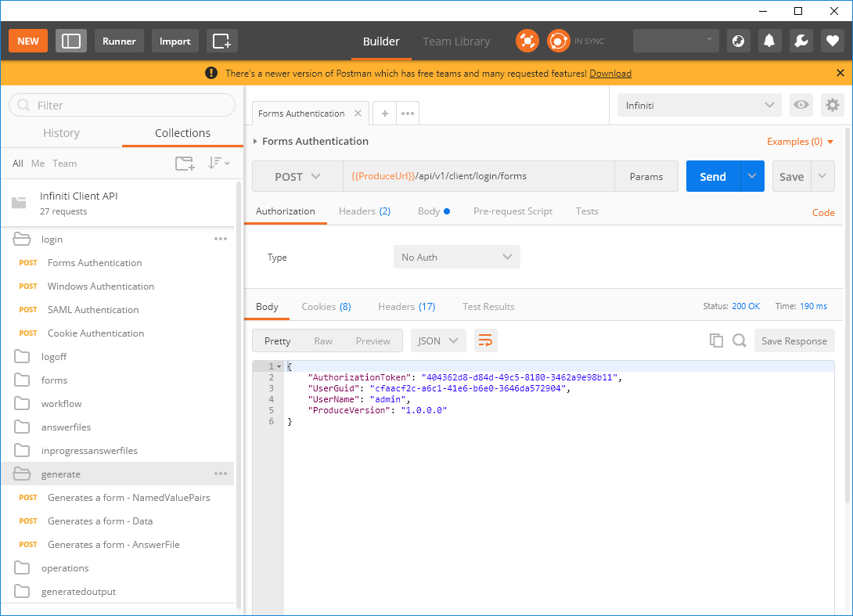Expand the No Auth type dropdown

[x=456, y=257]
